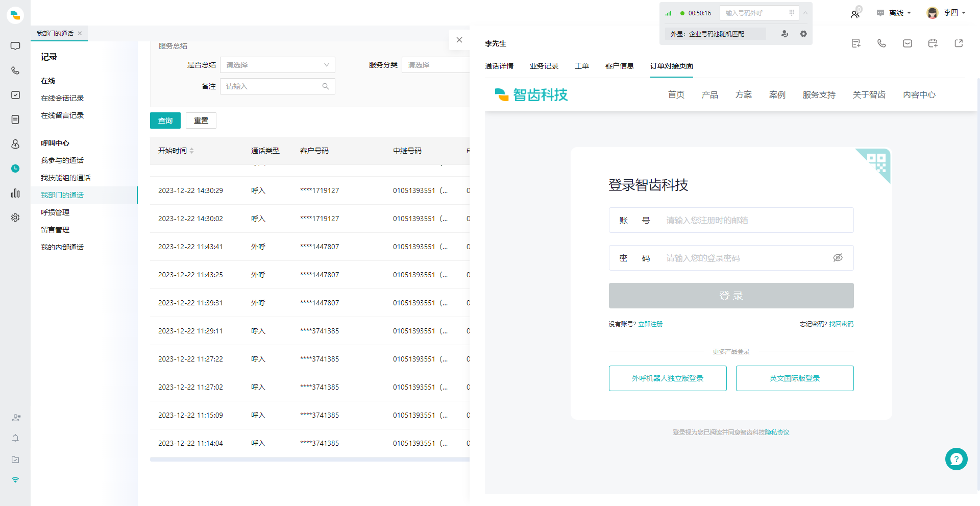Click the search icon in 备注 field

326,86
